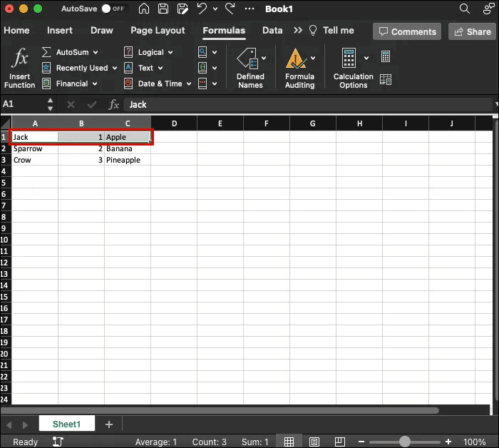The image size is (499, 448).
Task: Open the Formula Auditing tools
Action: (299, 68)
